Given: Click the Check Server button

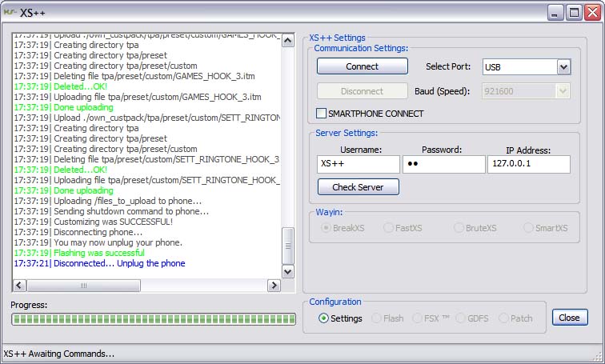Looking at the screenshot, I should coord(358,187).
